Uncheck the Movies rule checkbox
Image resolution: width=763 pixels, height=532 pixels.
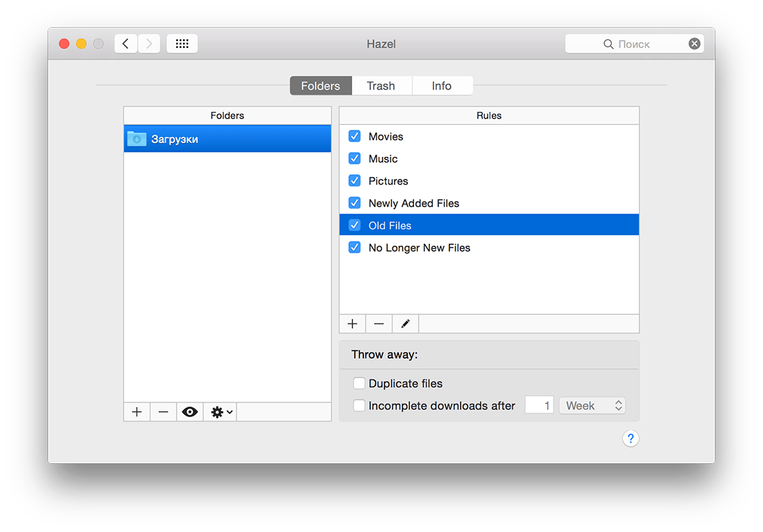354,136
